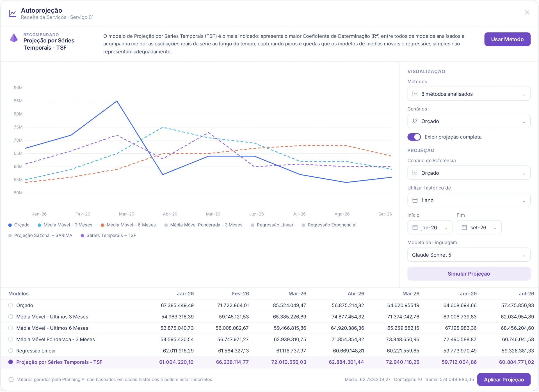The image size is (539, 392).
Task: Show Regressão Exponencial legend series
Action: click(329, 225)
